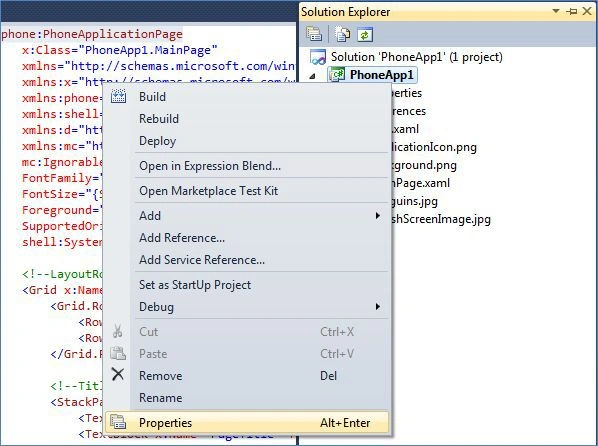This screenshot has height=446, width=598.
Task: Click the Properties toolbar icon in Solution Explorer
Action: click(x=314, y=34)
